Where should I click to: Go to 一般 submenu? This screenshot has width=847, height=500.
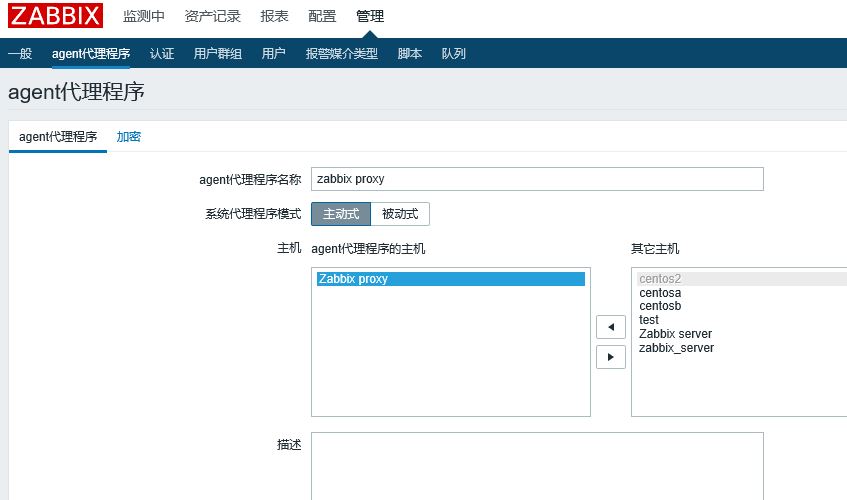coord(20,53)
